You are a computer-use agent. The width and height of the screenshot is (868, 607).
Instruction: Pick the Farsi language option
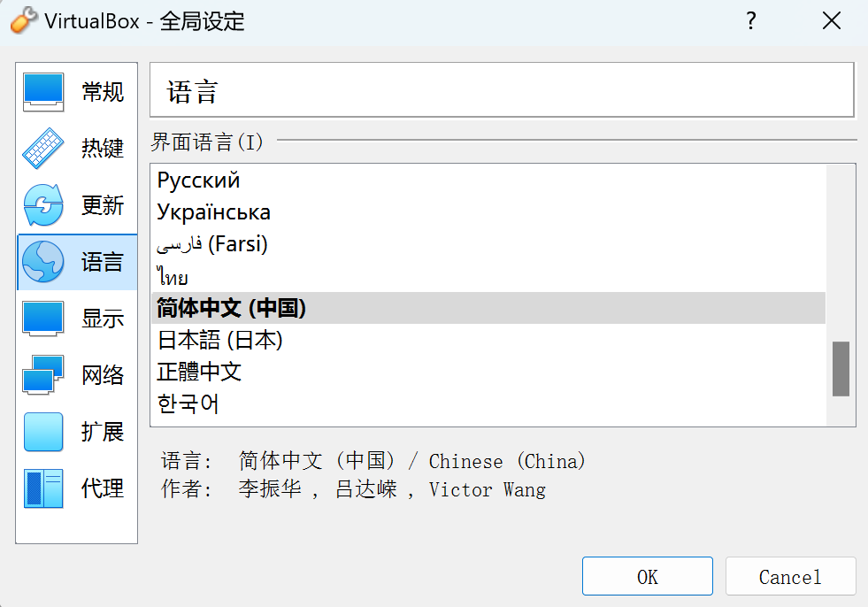[488, 244]
